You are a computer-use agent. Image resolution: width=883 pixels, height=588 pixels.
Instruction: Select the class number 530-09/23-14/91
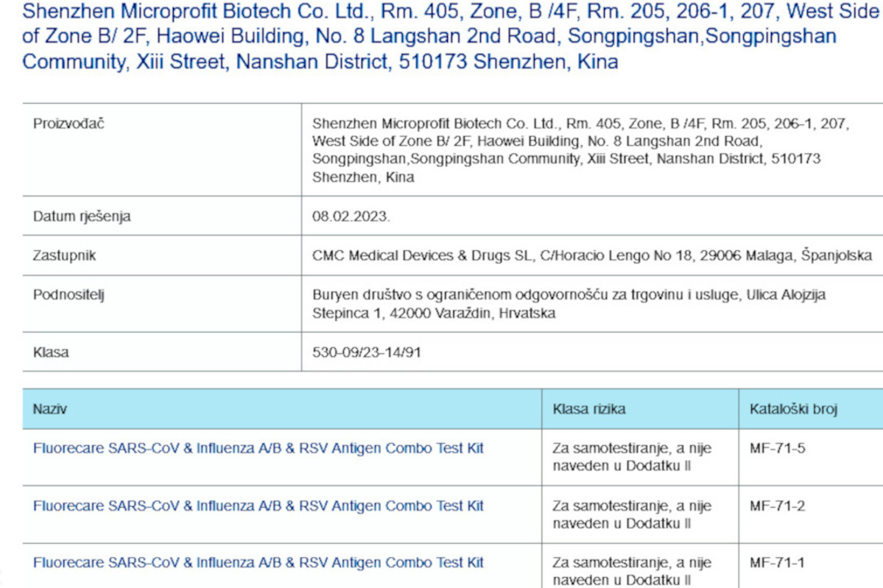coord(367,353)
